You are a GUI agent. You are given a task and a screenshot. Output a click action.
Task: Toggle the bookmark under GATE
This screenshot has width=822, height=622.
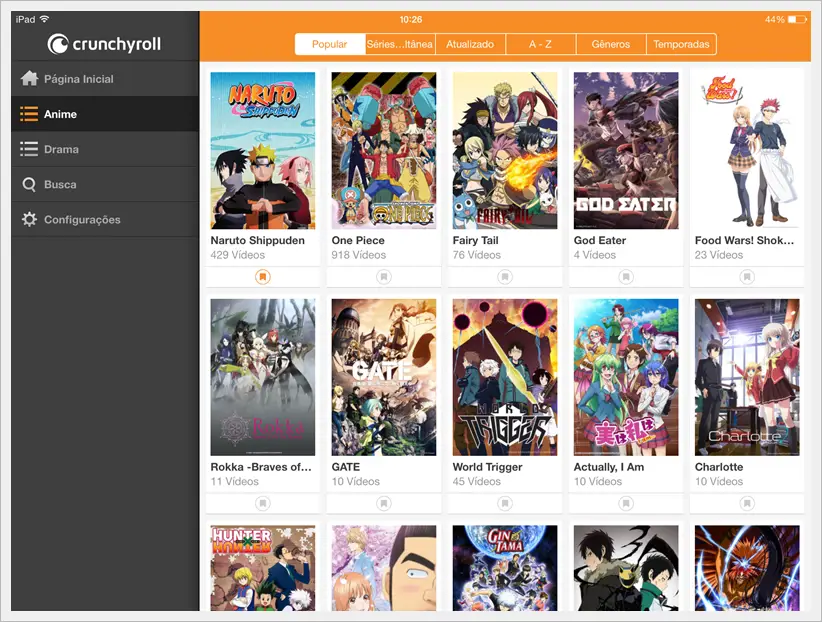click(x=384, y=503)
